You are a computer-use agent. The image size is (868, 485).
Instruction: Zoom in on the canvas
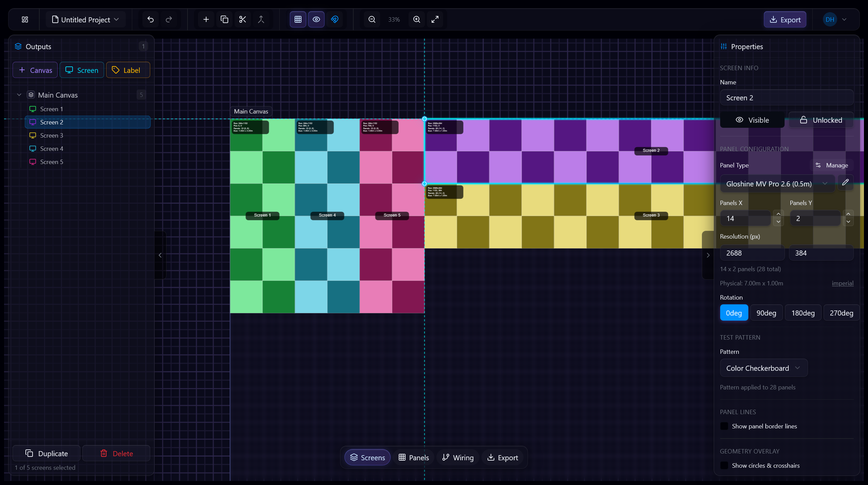(416, 19)
